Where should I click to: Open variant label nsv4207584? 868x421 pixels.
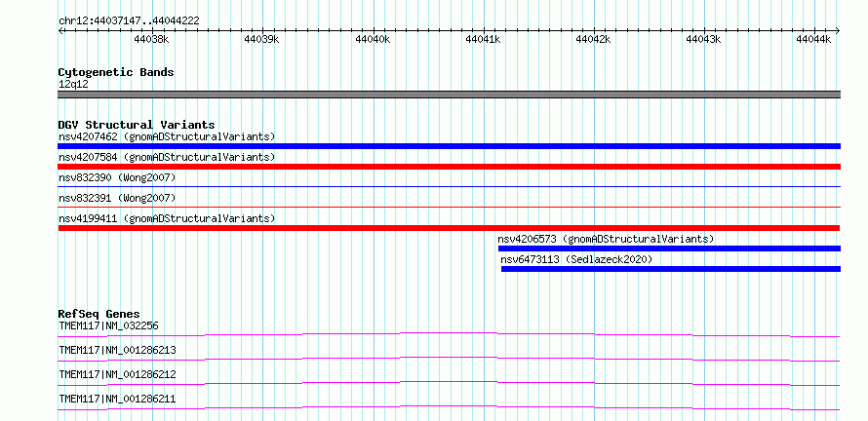(x=167, y=157)
